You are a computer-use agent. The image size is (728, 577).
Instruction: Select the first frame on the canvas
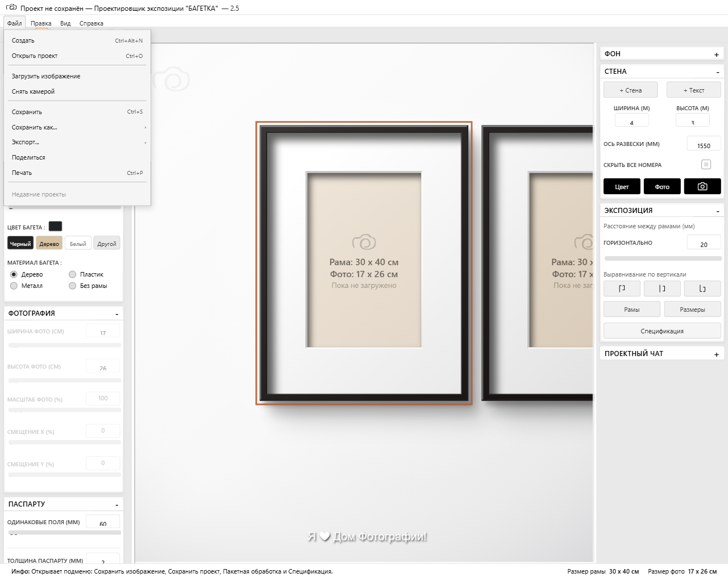point(364,263)
